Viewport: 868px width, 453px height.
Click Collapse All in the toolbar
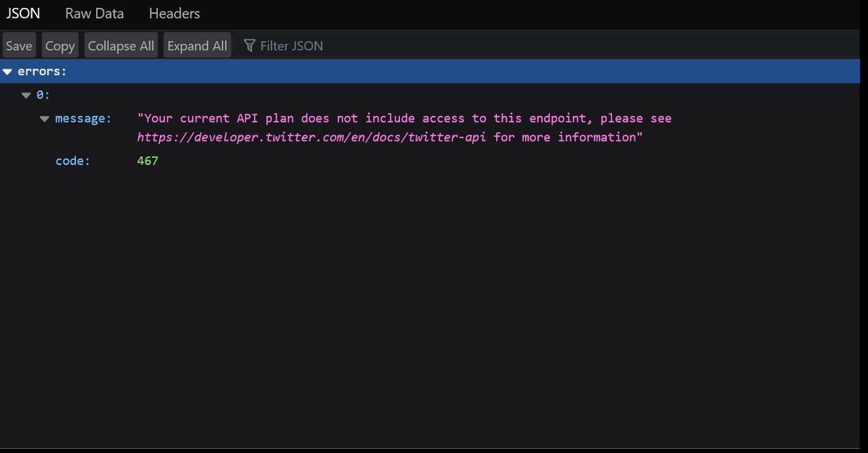[x=121, y=46]
